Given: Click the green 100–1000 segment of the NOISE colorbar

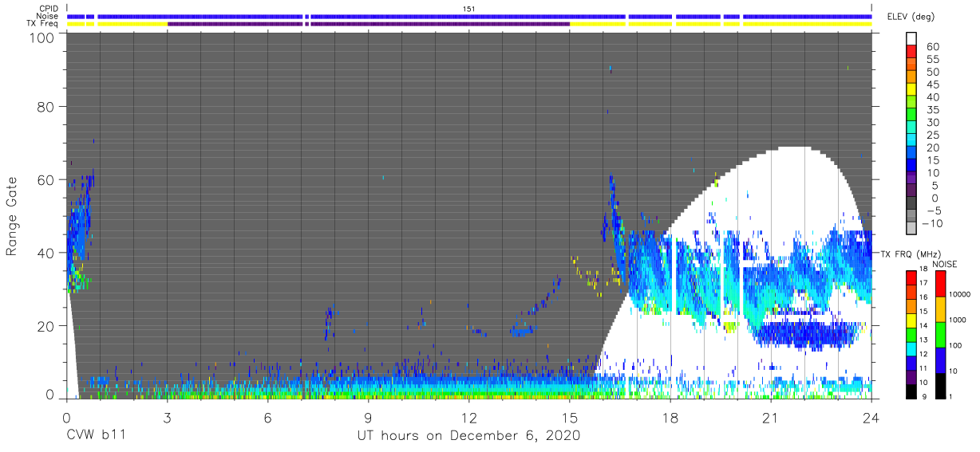Looking at the screenshot, I should point(940,335).
